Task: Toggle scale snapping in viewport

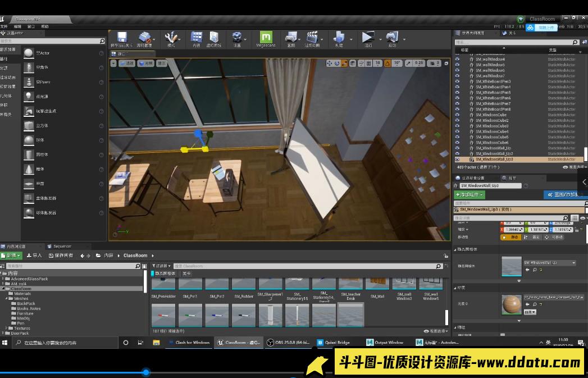Action: 409,63
